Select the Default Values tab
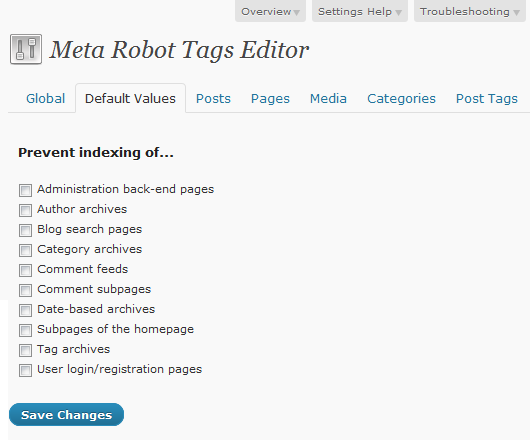Image resolution: width=530 pixels, height=440 pixels. pos(130,98)
